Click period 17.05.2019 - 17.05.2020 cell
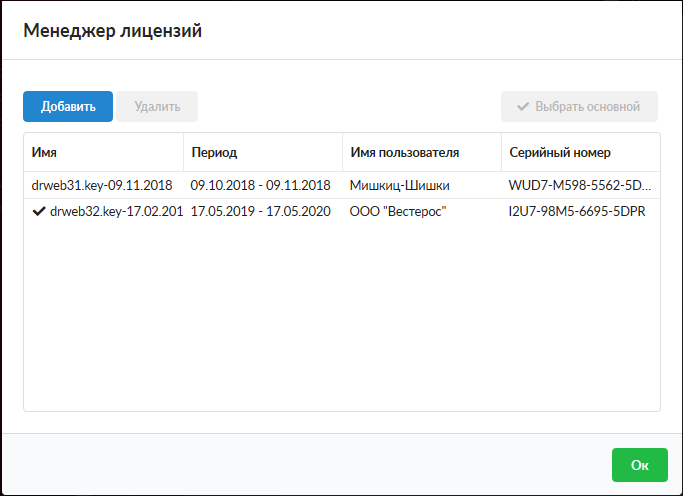 260,212
